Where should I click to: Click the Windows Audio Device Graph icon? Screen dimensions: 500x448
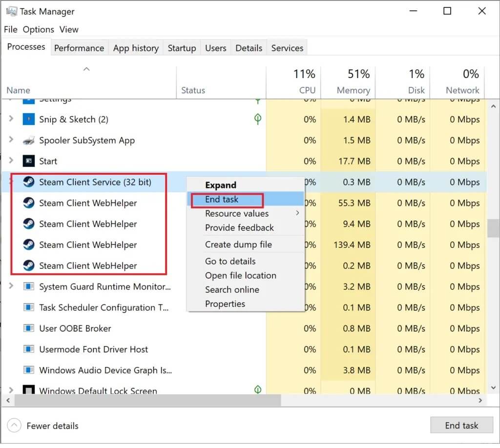tap(29, 371)
